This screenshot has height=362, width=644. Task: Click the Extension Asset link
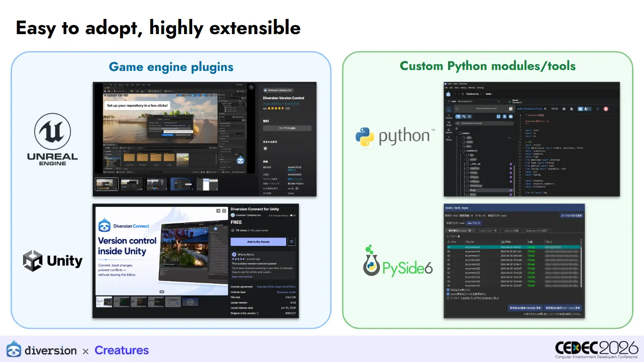(286, 292)
